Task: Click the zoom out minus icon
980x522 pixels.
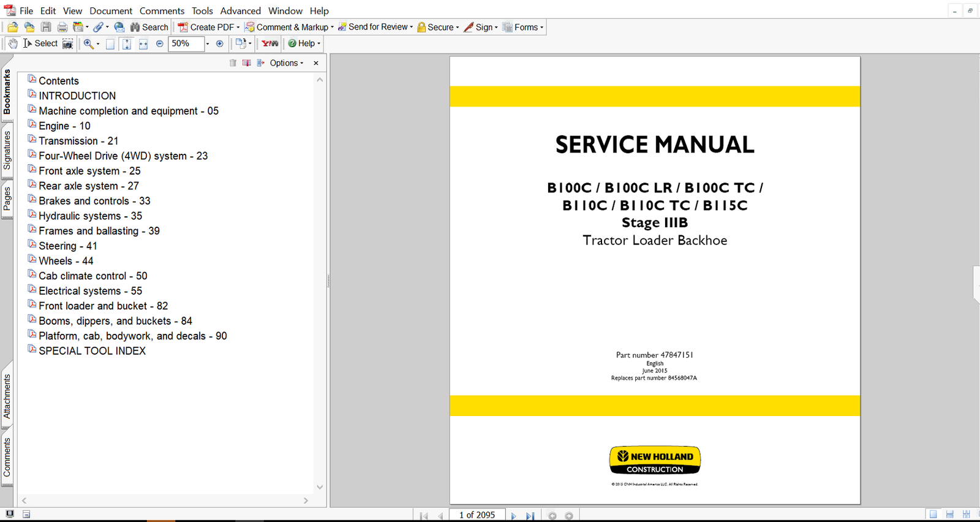Action: pos(160,43)
